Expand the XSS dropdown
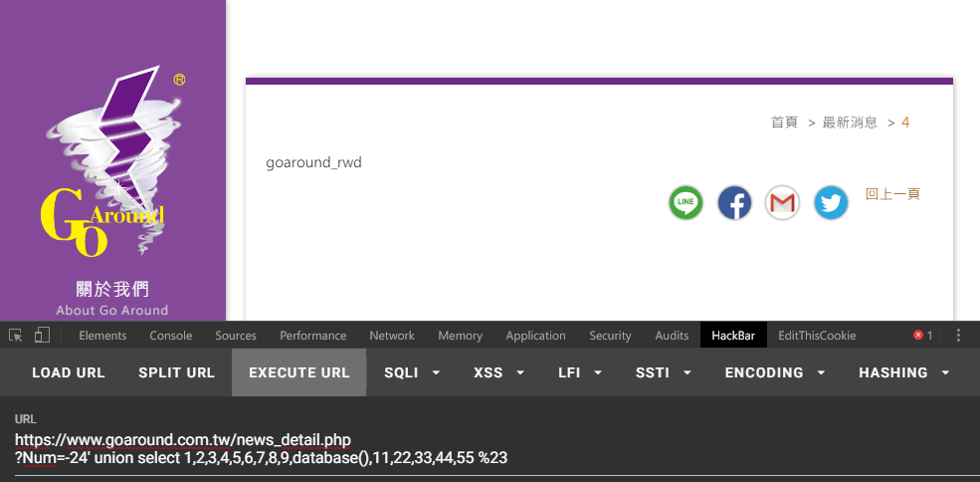980x482 pixels. point(498,372)
